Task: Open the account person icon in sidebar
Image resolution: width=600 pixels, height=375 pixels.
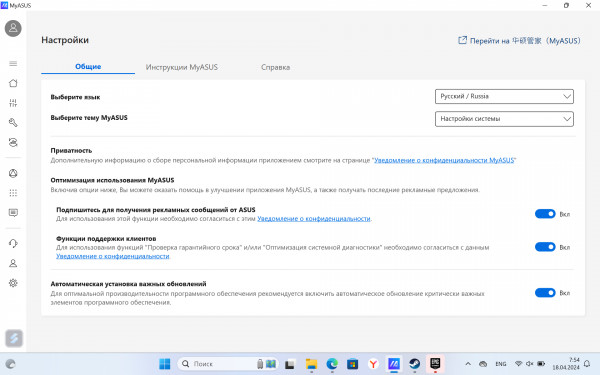Action: coord(13,263)
